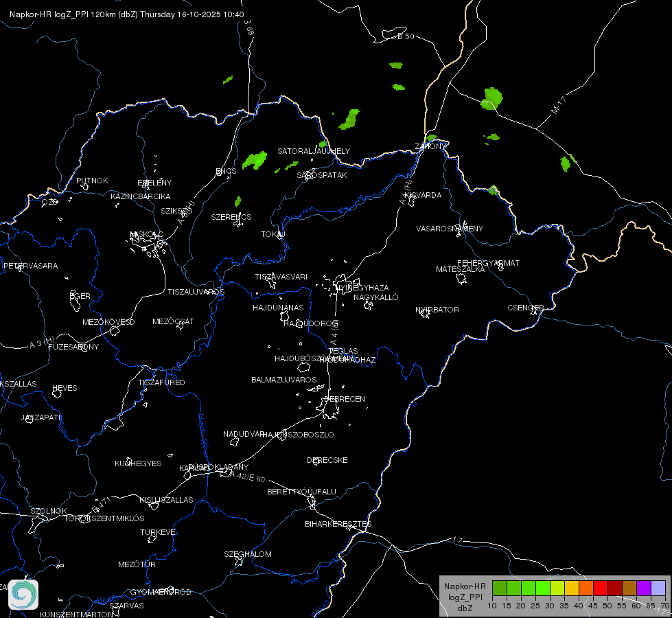Image resolution: width=672 pixels, height=618 pixels.
Task: Click the NAGYKÁLLÓ label
Action: pos(376,297)
